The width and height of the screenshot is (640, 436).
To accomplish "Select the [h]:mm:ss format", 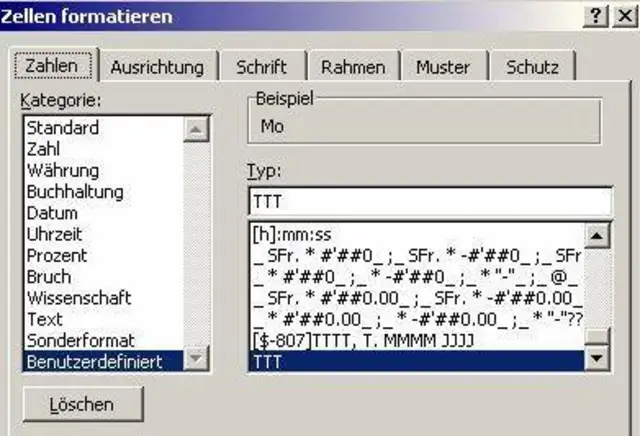I will click(417, 234).
